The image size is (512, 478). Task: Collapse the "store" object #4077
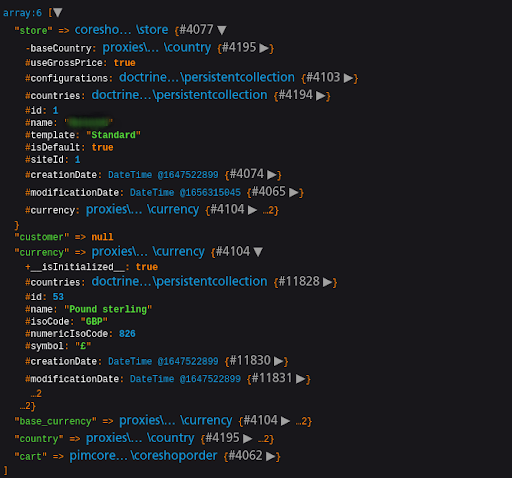[x=222, y=30]
